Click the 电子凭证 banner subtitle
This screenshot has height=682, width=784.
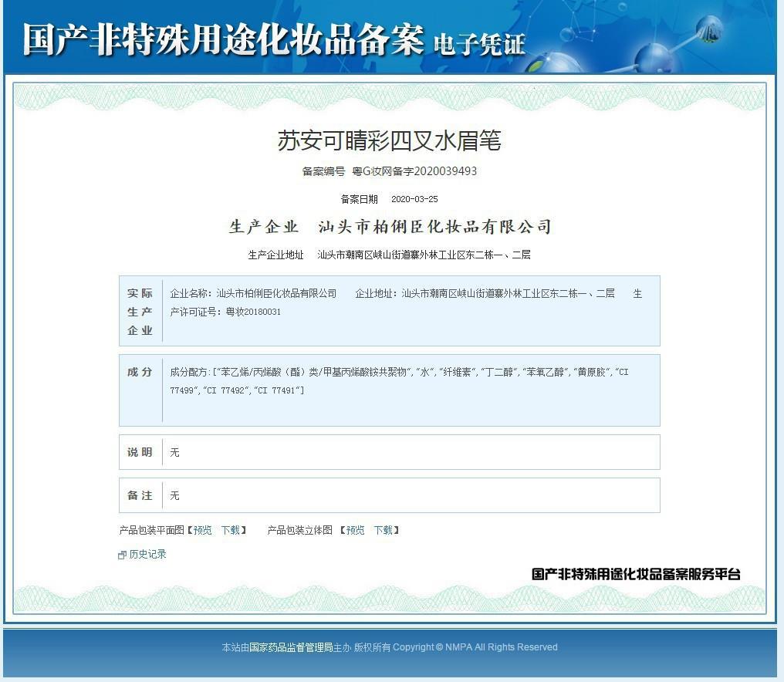coord(479,44)
